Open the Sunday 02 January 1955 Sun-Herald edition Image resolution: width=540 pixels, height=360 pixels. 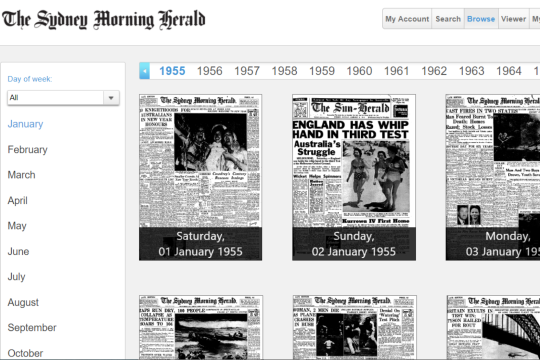point(354,177)
